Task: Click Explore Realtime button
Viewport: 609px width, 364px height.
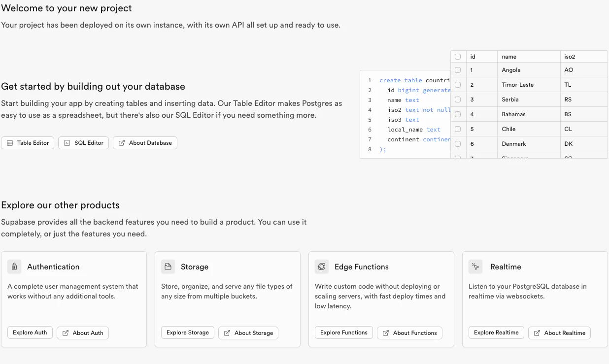Action: click(496, 332)
